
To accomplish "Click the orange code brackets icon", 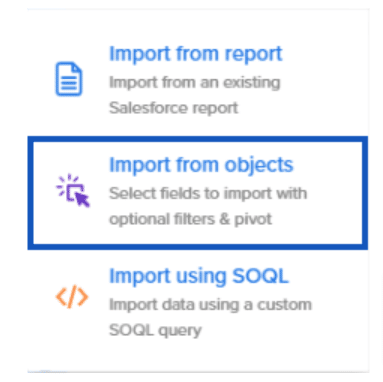I will 72,296.
